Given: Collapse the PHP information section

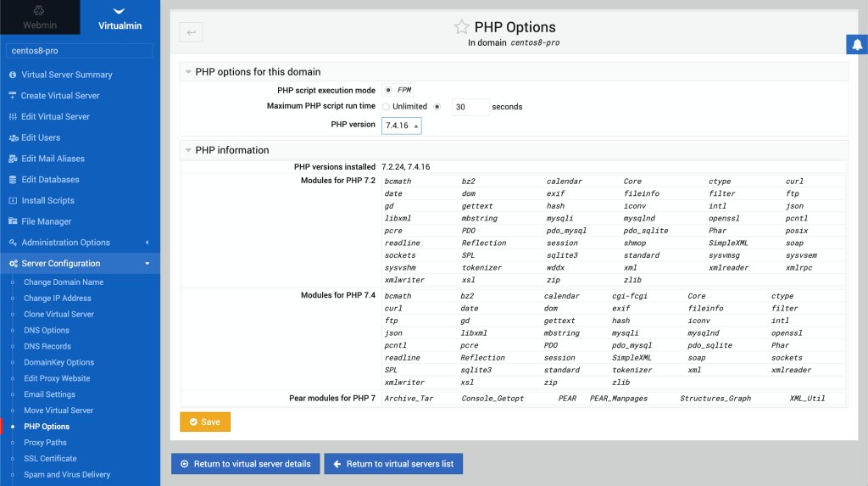Looking at the screenshot, I should [188, 150].
